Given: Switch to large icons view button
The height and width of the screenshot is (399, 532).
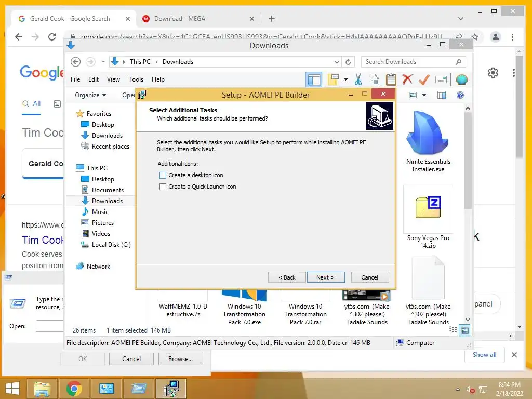Looking at the screenshot, I should coord(464,330).
